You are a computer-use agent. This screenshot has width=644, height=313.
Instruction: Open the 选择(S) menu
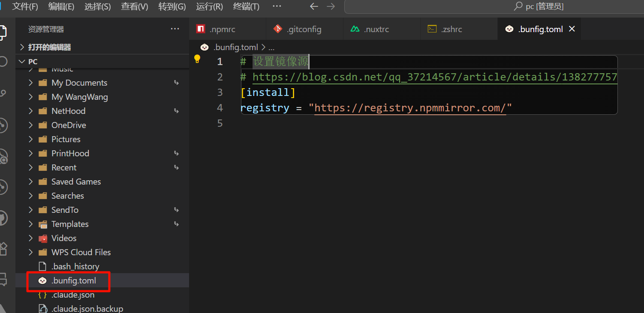pyautogui.click(x=98, y=6)
